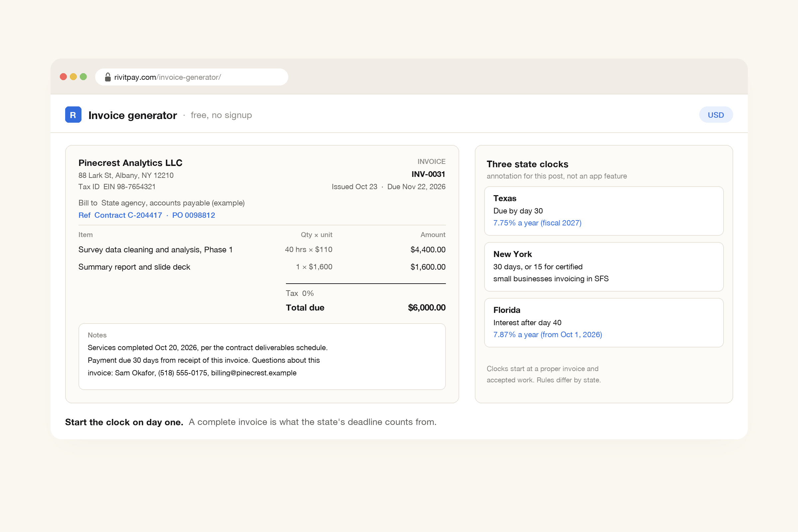Click the Qty × unit column header

(316, 235)
